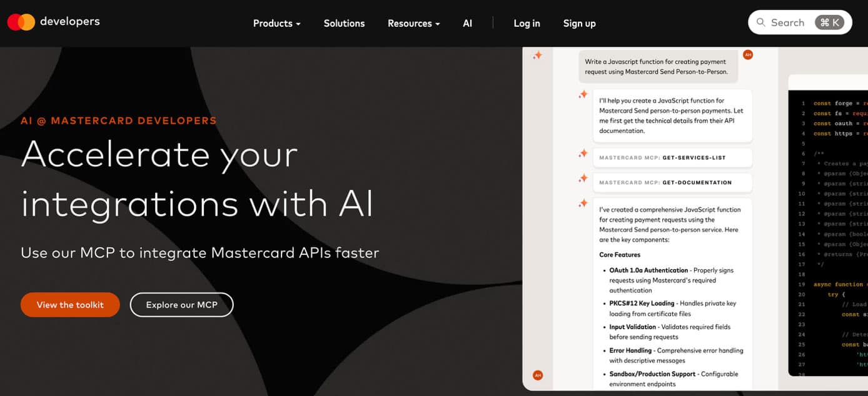Focus the Search field
The image size is (868, 396).
[x=800, y=22]
